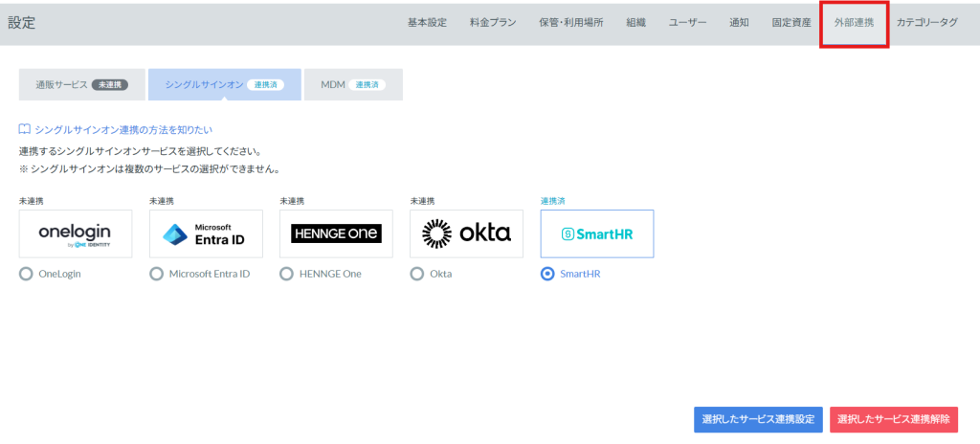Screen dimensions: 980x444
Task: Open the シングルサインオン連携の方法を知りたい link
Action: coord(122,129)
